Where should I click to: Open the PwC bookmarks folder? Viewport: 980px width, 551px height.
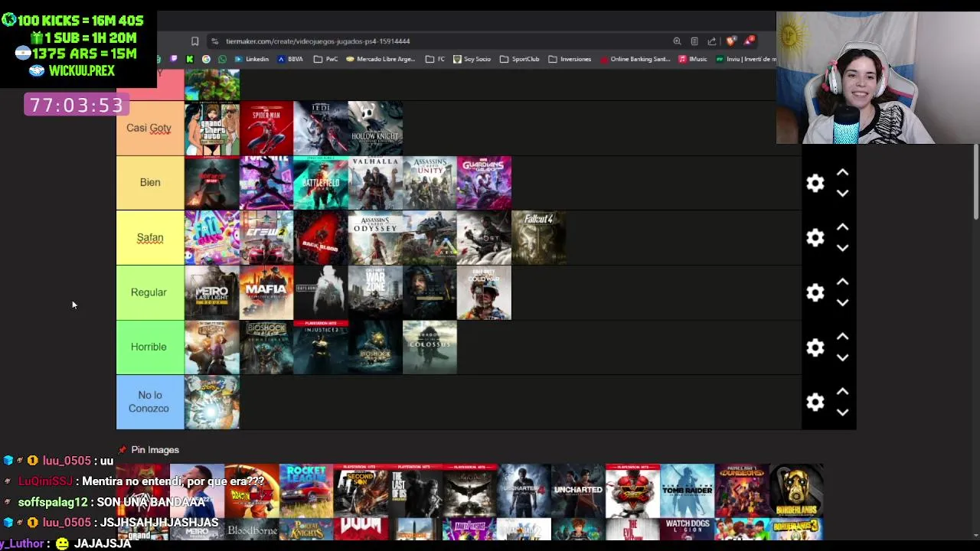click(x=326, y=59)
